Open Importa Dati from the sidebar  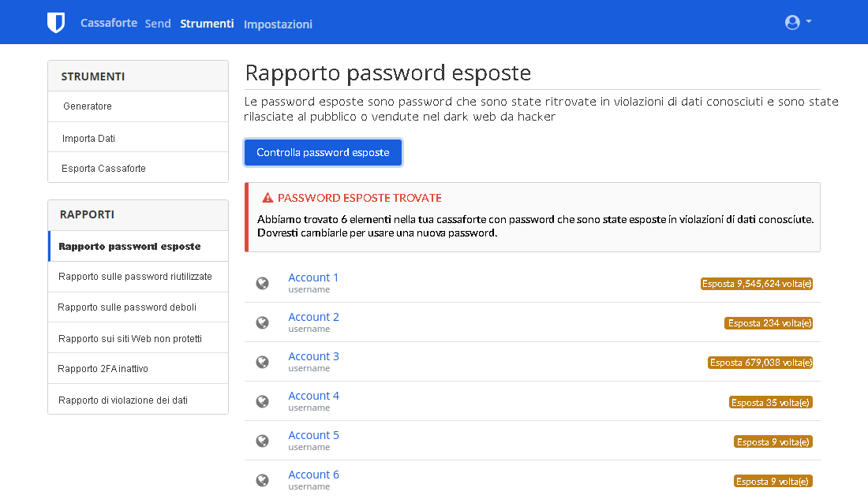click(x=87, y=136)
